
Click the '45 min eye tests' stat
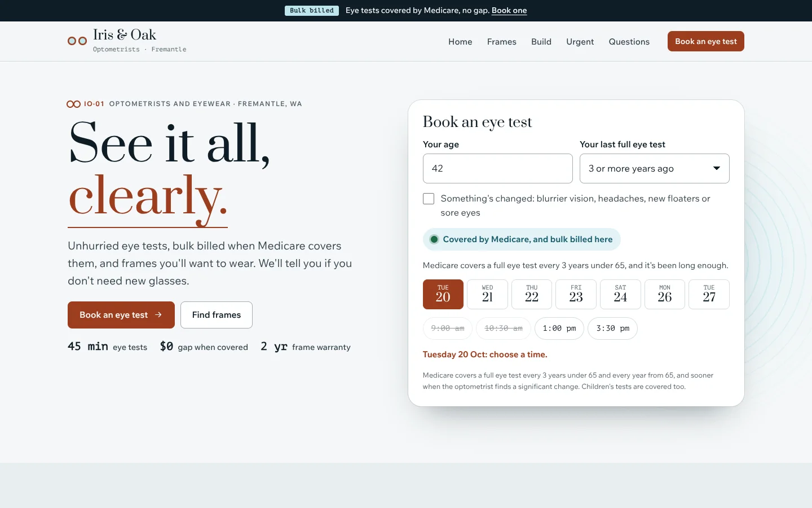point(107,347)
